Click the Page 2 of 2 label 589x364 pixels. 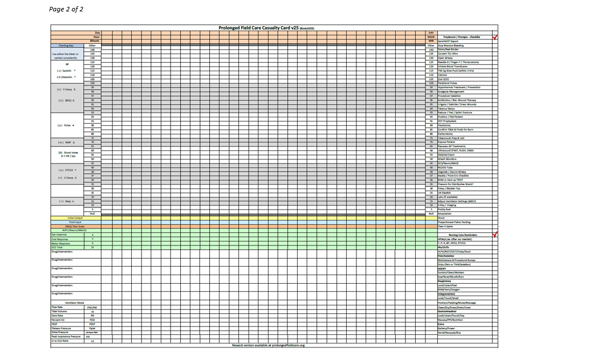pyautogui.click(x=66, y=9)
